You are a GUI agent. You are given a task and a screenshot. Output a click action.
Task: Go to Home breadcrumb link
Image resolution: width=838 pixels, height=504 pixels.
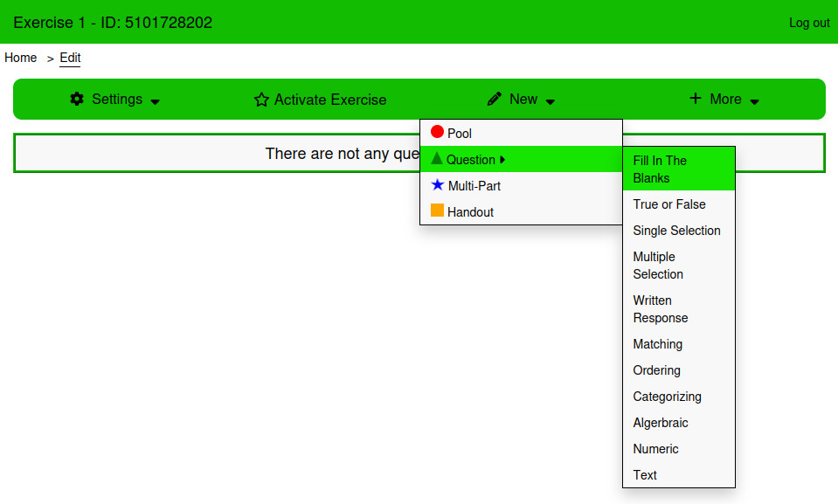tap(21, 58)
